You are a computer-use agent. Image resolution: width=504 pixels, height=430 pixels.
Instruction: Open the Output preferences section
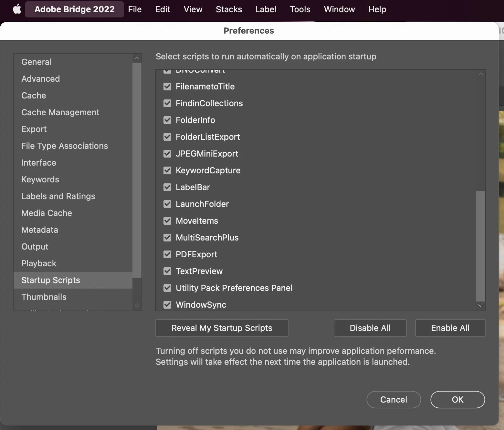pyautogui.click(x=73, y=247)
